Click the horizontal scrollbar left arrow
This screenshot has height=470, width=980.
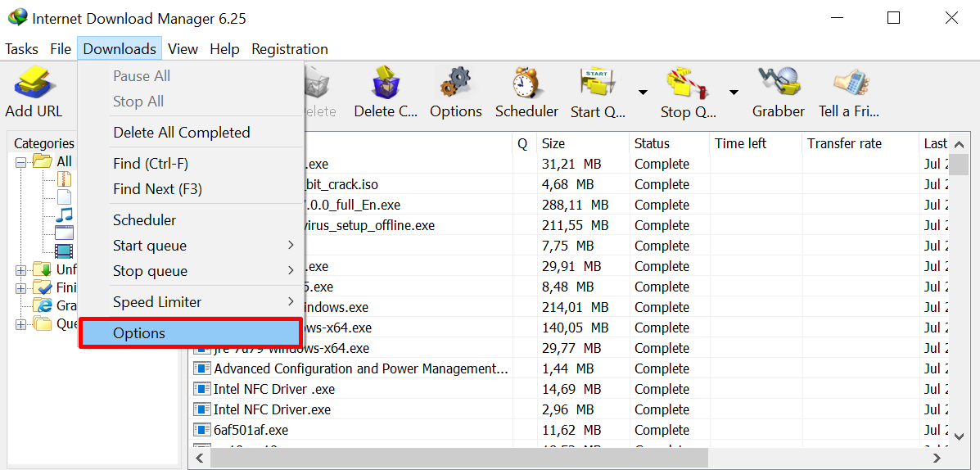pyautogui.click(x=200, y=458)
